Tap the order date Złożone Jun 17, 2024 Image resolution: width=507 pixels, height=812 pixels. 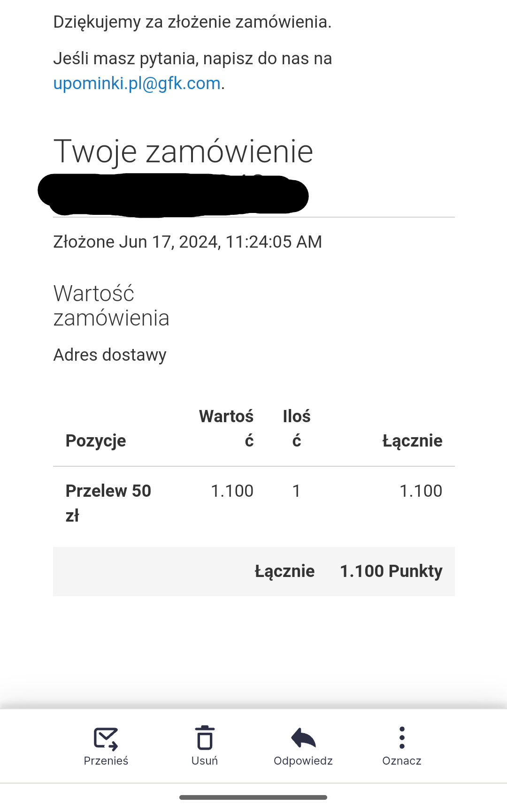[x=187, y=242]
